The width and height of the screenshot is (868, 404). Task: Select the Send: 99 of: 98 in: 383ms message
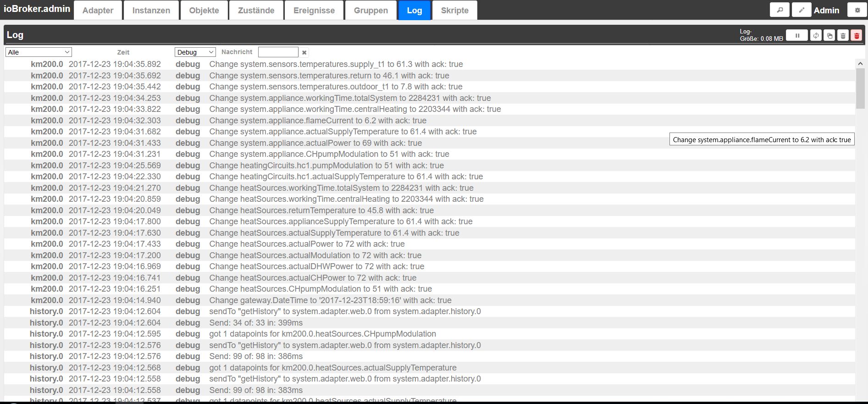click(x=256, y=390)
